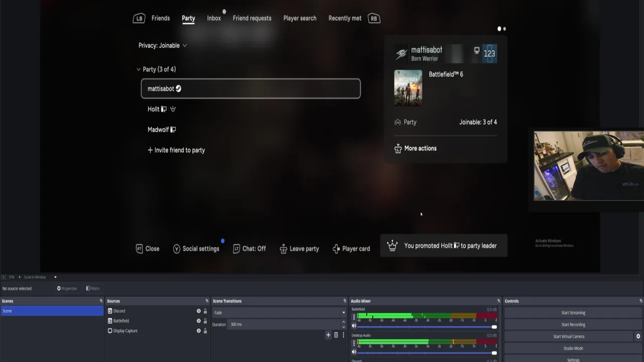Click the Properties button in OBS
644x362 pixels.
(x=67, y=289)
